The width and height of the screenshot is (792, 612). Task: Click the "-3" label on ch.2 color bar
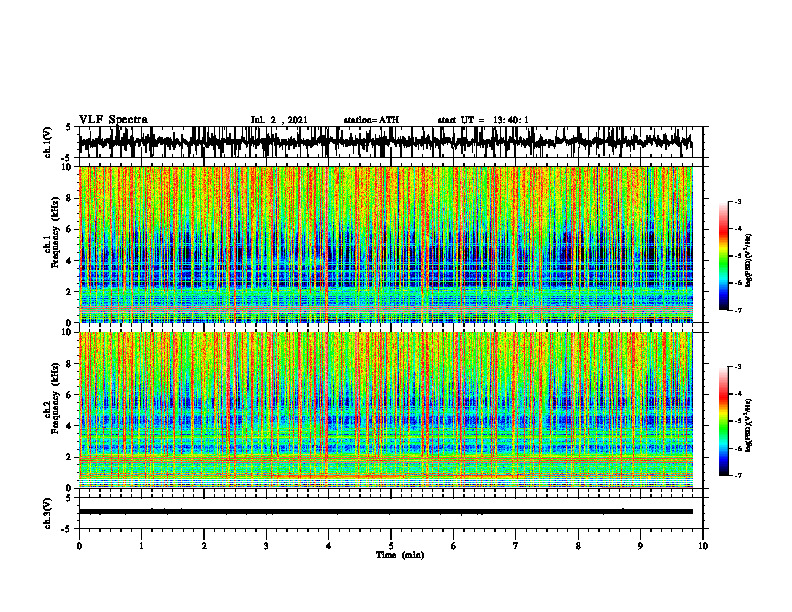point(738,367)
